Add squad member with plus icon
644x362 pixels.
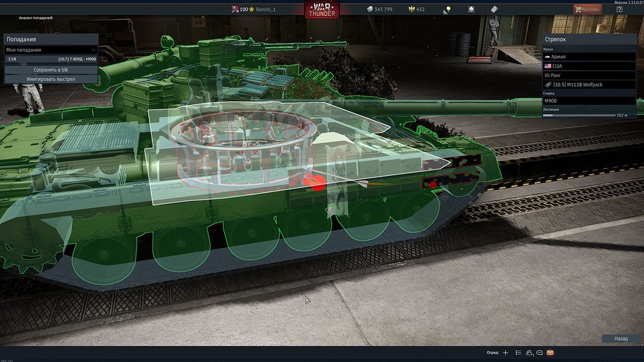click(x=506, y=353)
